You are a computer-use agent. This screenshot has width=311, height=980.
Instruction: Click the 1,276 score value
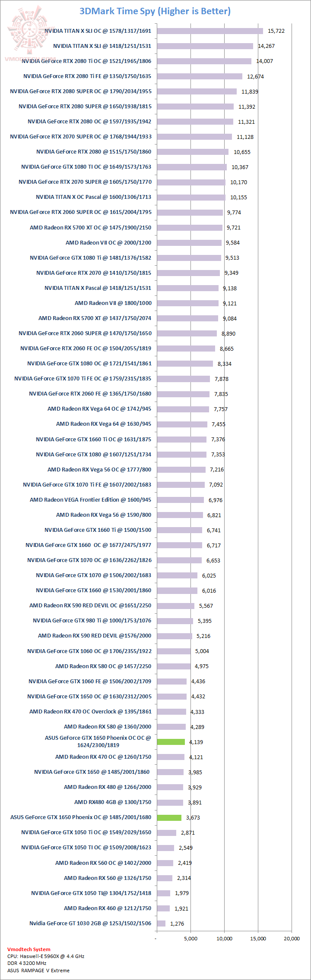point(177,923)
